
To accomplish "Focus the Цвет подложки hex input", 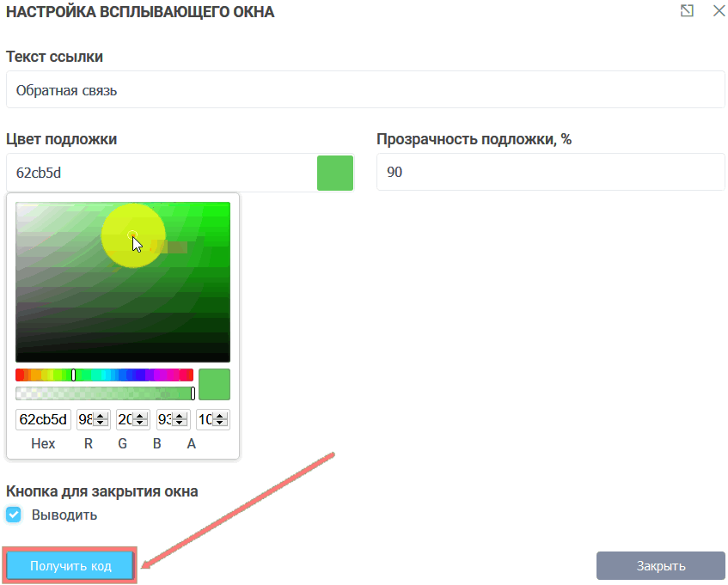I will [x=155, y=172].
